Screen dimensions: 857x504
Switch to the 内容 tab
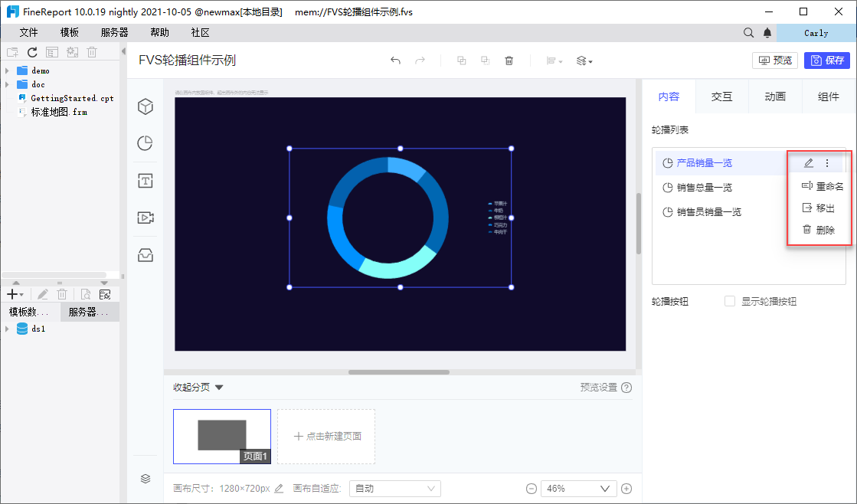coord(669,97)
